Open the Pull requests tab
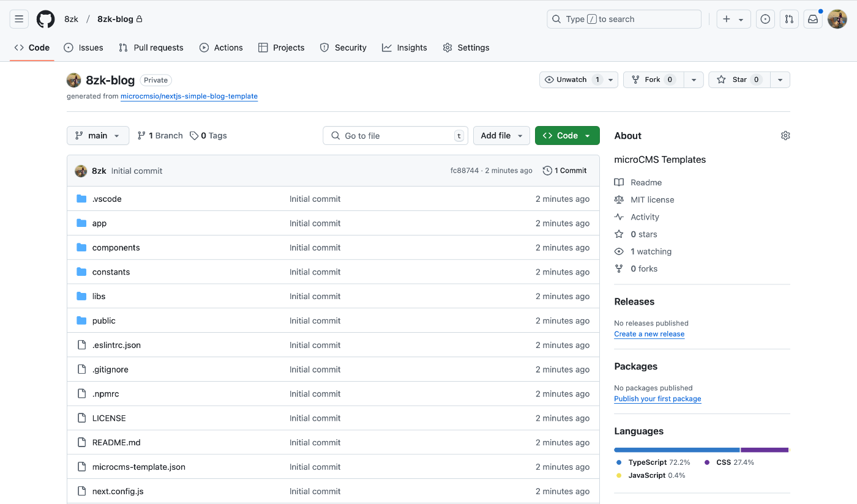Viewport: 857px width, 504px height. click(151, 48)
